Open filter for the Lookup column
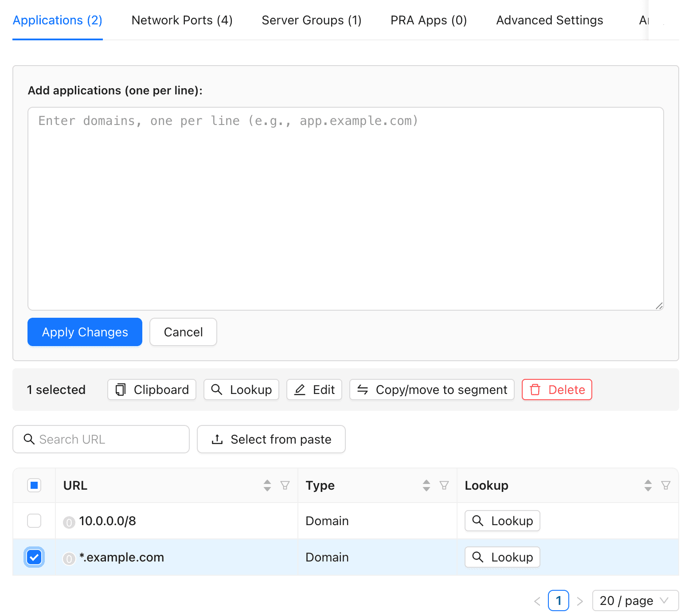The image size is (696, 616). click(665, 485)
